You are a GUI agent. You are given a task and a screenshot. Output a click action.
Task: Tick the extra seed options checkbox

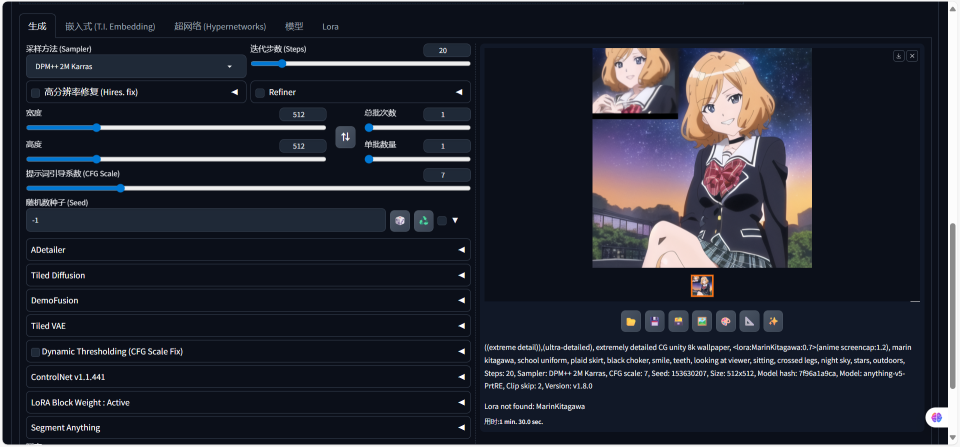[x=442, y=220]
